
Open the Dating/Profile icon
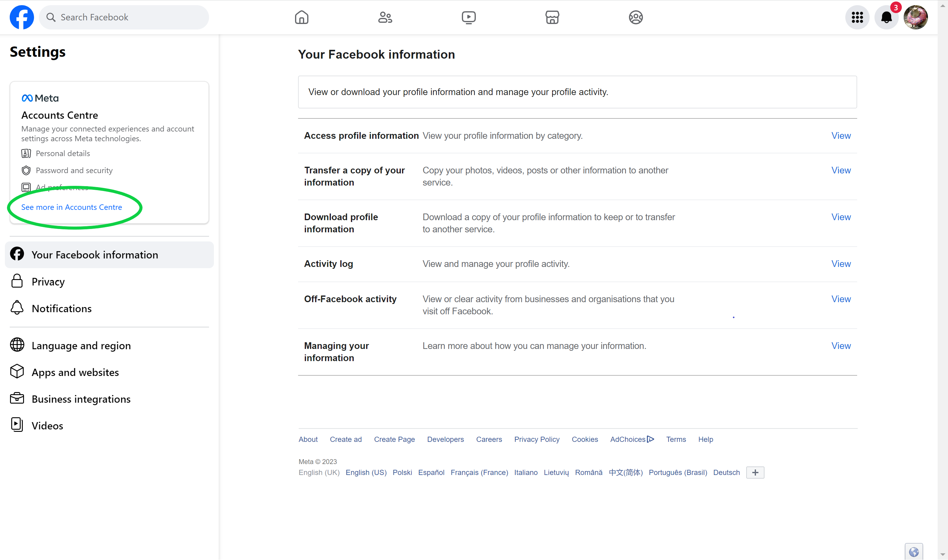click(635, 17)
